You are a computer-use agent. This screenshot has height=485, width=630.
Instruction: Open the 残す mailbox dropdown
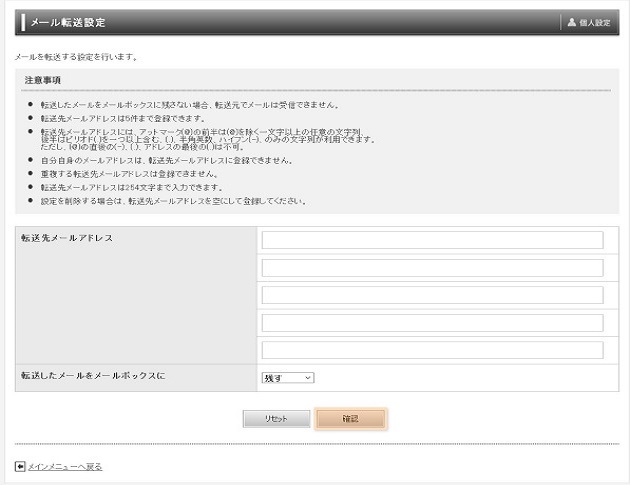click(x=288, y=378)
